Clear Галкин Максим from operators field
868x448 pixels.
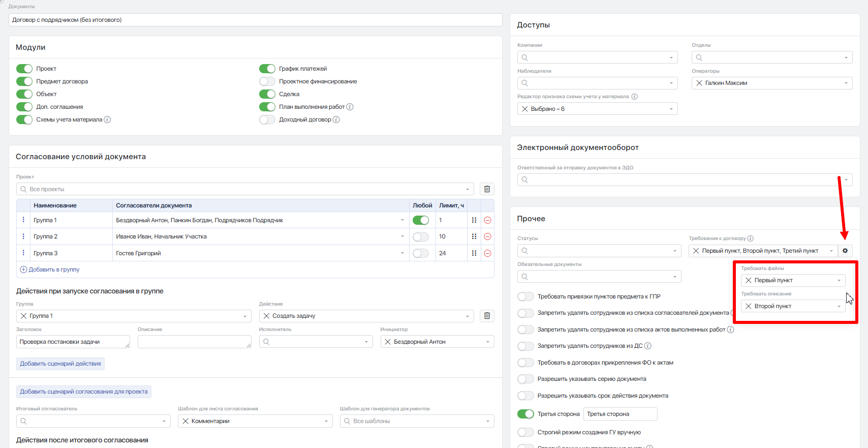click(699, 83)
